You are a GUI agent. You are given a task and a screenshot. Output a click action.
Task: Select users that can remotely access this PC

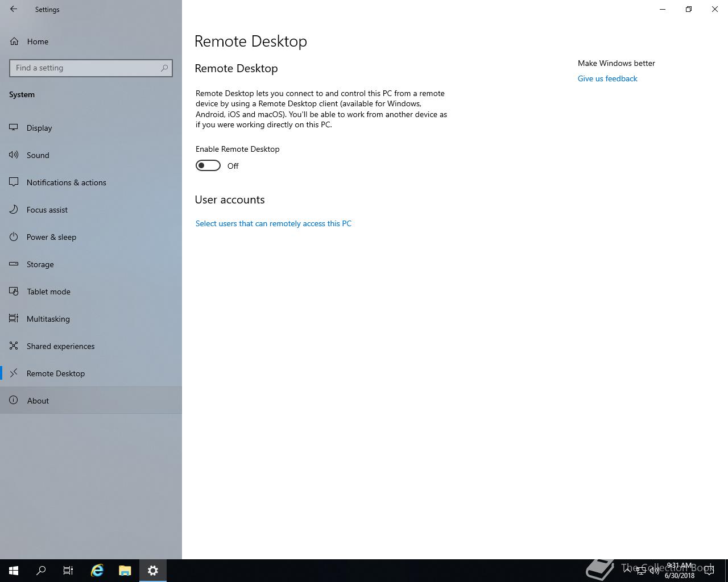point(274,223)
